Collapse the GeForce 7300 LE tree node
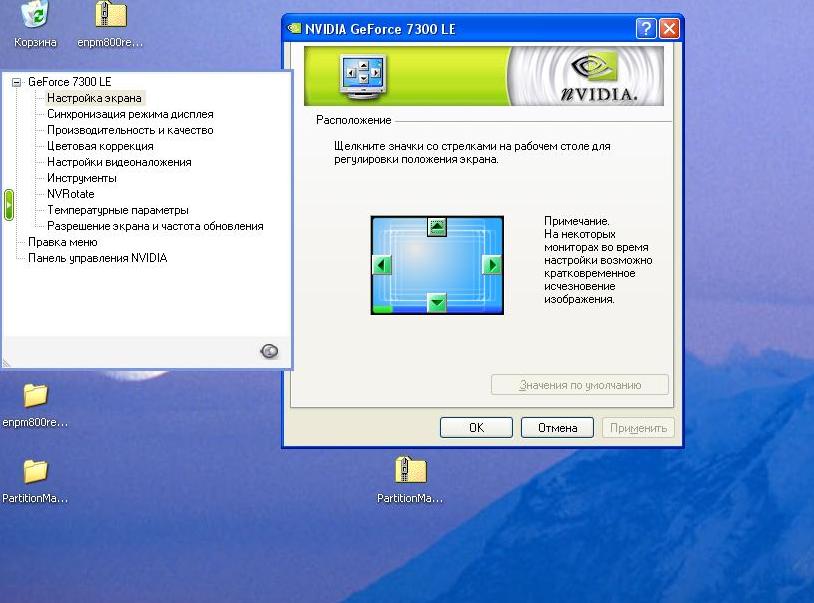The width and height of the screenshot is (814, 603). click(x=16, y=82)
